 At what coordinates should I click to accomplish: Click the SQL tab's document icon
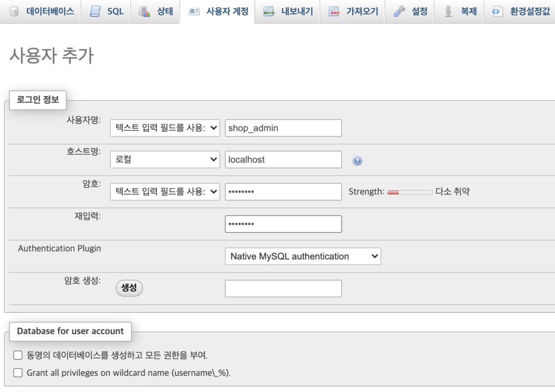coord(95,11)
